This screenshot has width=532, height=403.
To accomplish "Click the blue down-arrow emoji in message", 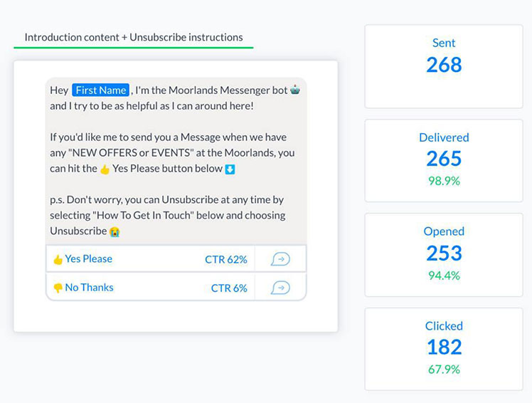I will (230, 169).
